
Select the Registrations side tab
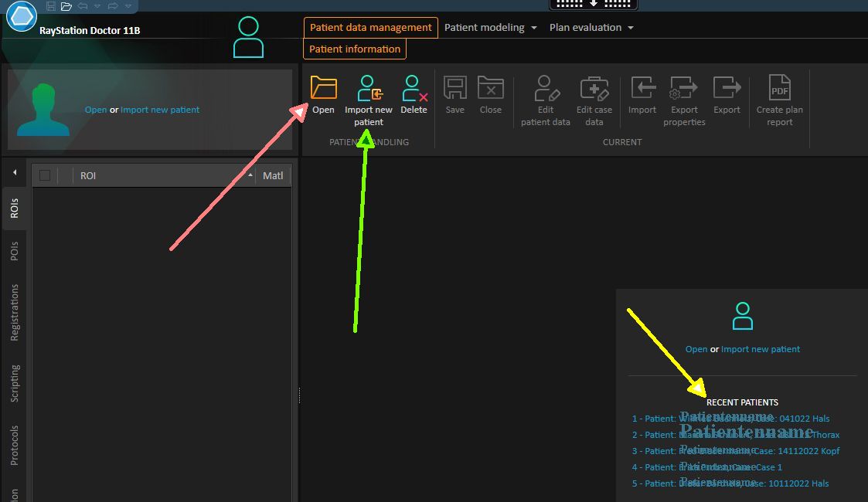click(x=15, y=313)
